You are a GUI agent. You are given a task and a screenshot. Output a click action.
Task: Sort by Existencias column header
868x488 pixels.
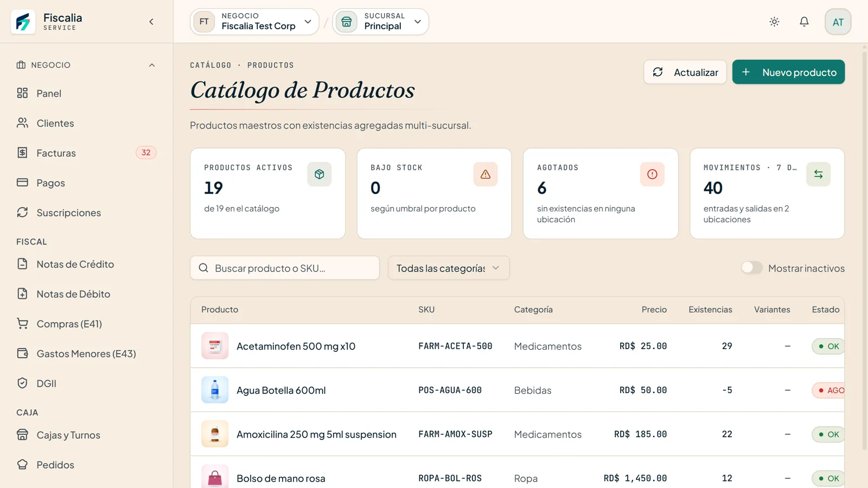click(710, 310)
